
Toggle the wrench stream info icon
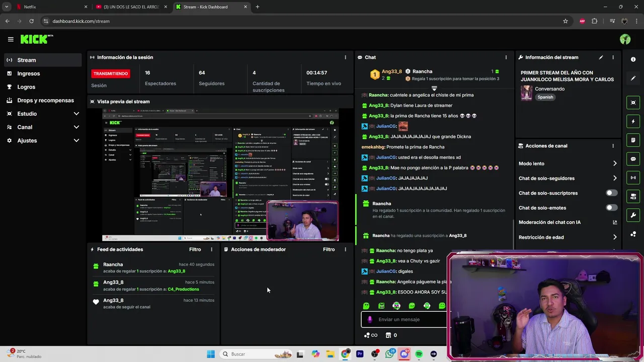[x=633, y=215]
